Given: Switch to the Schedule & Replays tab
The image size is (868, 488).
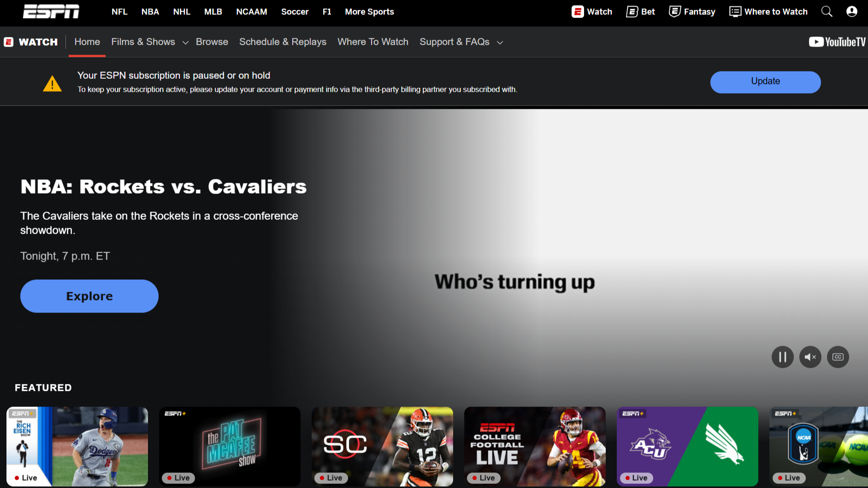Looking at the screenshot, I should pyautogui.click(x=283, y=41).
